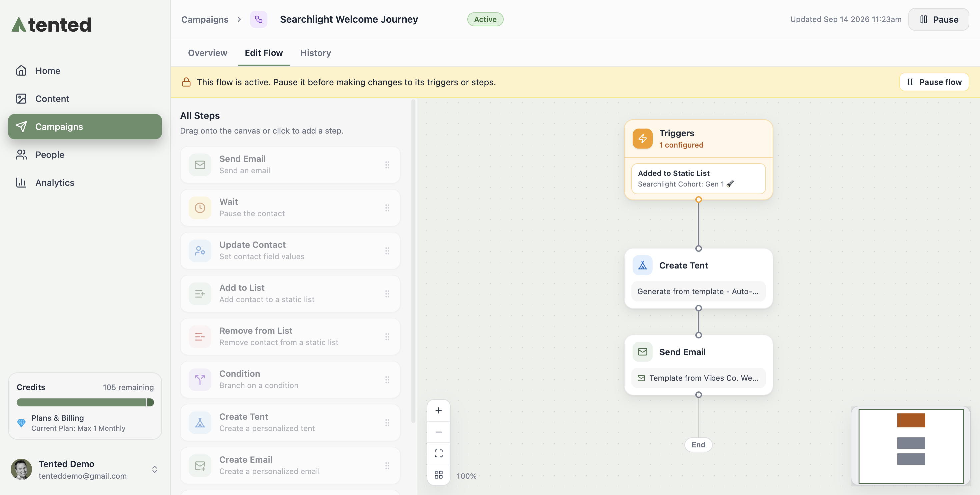Open Analytics in the sidebar

pyautogui.click(x=85, y=183)
